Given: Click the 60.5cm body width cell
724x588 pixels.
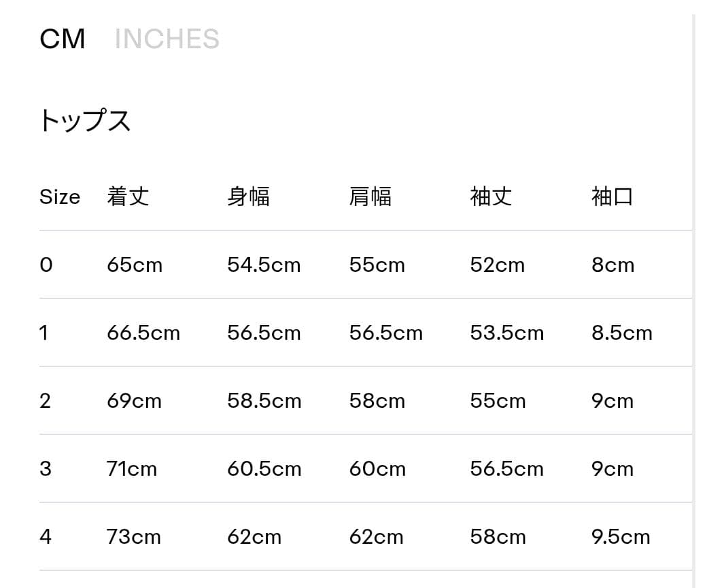Looking at the screenshot, I should 264,469.
